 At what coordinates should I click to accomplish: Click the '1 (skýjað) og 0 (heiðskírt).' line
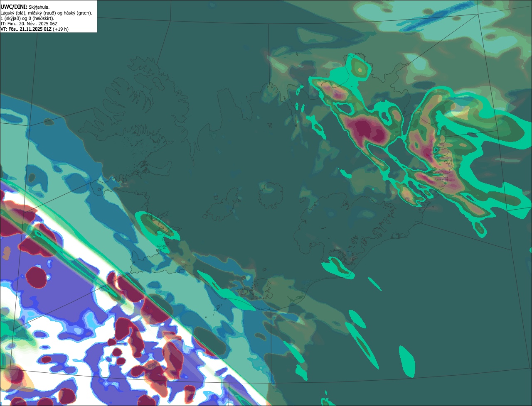pyautogui.click(x=27, y=18)
